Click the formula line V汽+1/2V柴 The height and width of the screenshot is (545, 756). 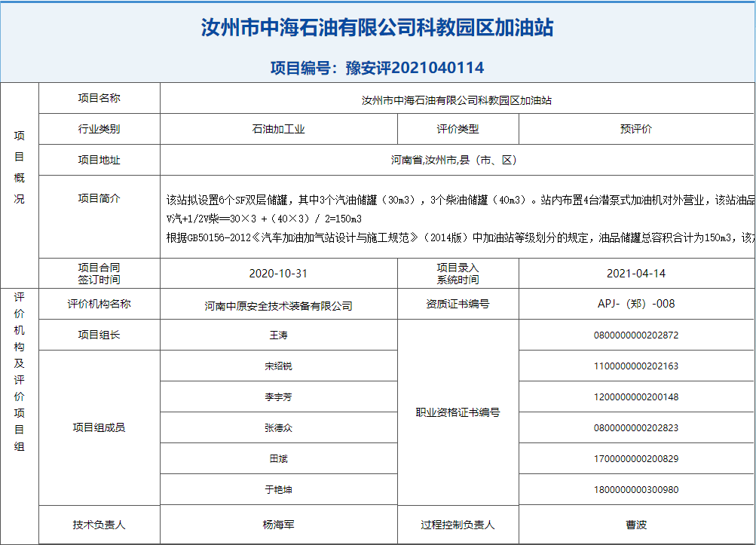pyautogui.click(x=264, y=219)
